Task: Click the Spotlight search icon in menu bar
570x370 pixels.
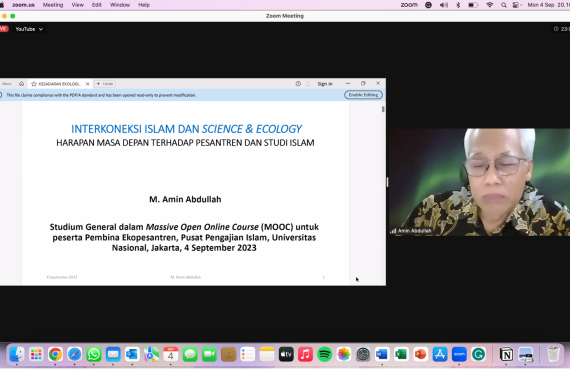Action: (503, 5)
